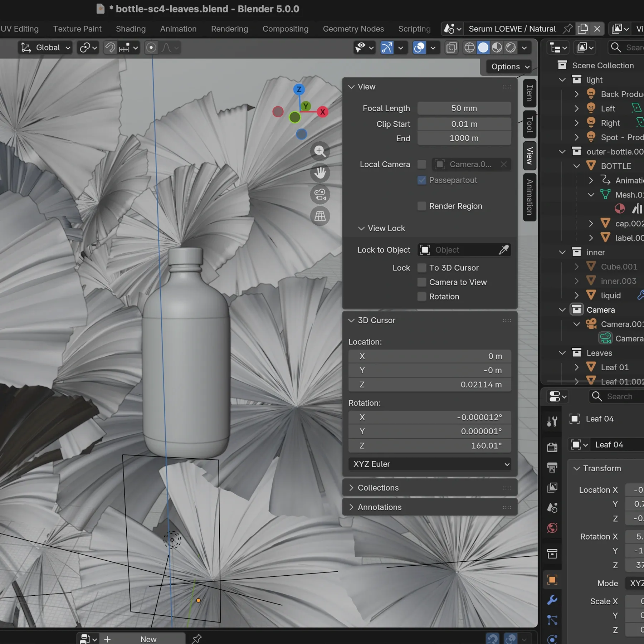The width and height of the screenshot is (644, 644).
Task: Enable the Render Region checkbox
Action: (421, 206)
